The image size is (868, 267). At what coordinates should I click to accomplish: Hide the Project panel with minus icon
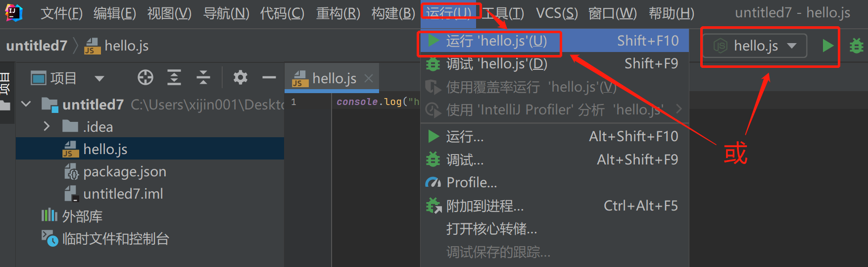[269, 78]
